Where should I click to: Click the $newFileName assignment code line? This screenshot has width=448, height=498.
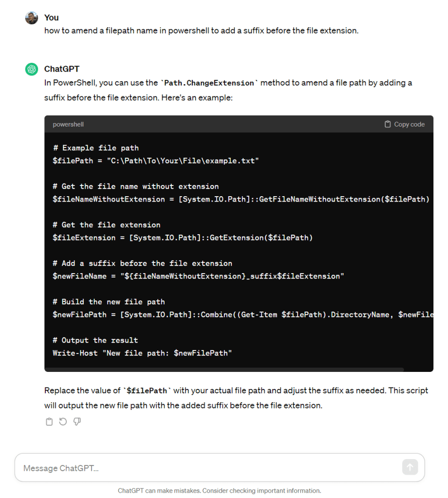click(x=198, y=276)
